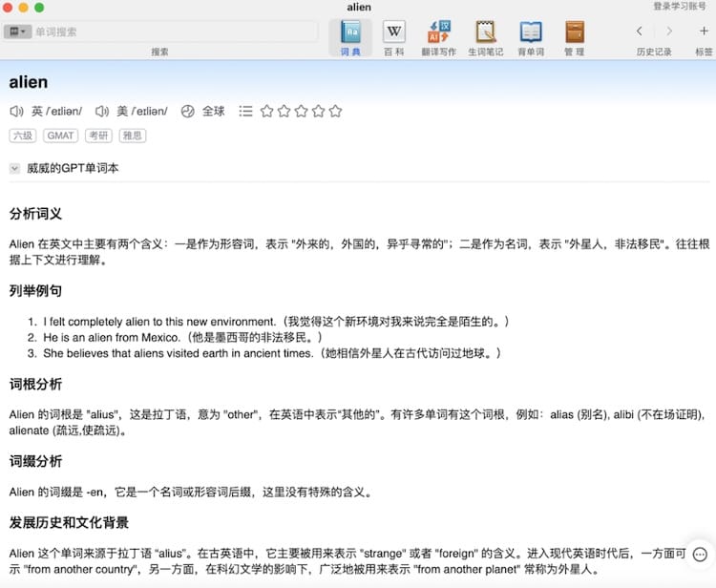Open the 词典 dictionary toolbar icon
The width and height of the screenshot is (716, 588).
[350, 38]
